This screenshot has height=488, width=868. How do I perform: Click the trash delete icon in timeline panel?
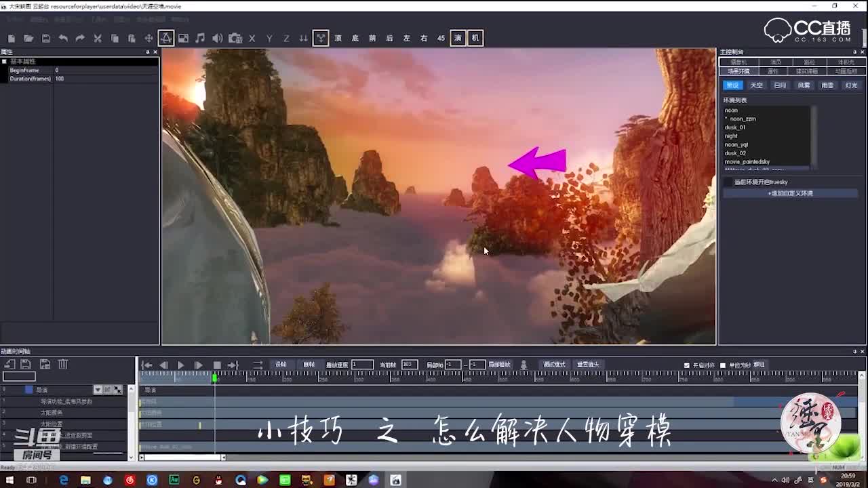(x=63, y=365)
